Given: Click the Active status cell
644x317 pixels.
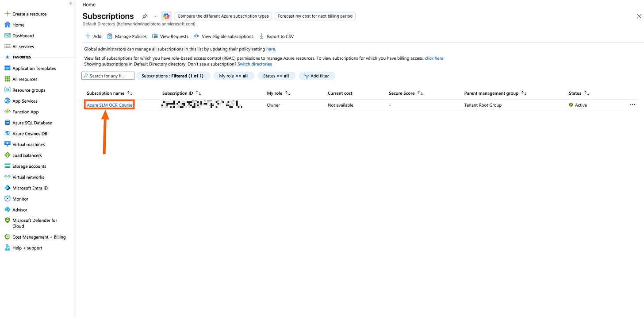Looking at the screenshot, I should coord(578,105).
